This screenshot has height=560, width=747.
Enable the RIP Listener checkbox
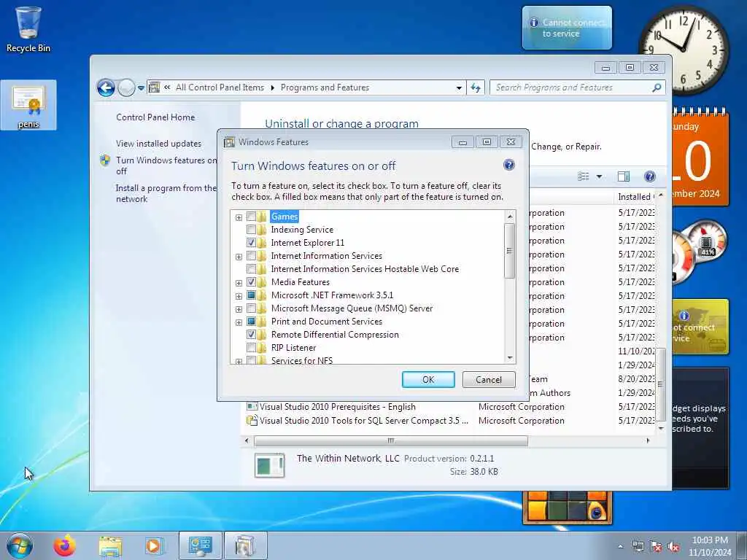tap(251, 348)
